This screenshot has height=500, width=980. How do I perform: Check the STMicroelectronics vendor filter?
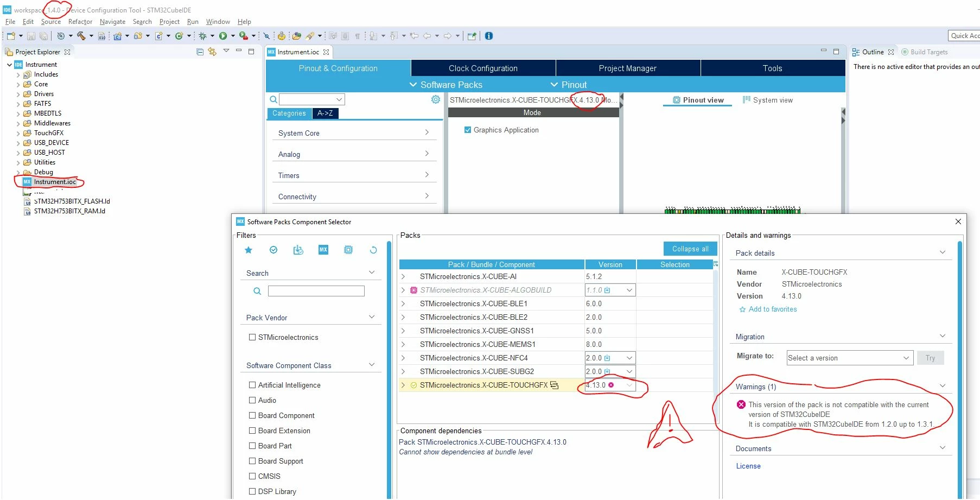click(x=252, y=337)
